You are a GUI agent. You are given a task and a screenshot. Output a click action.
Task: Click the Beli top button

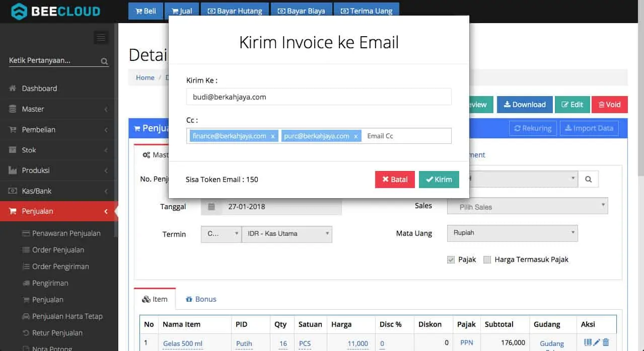click(146, 11)
